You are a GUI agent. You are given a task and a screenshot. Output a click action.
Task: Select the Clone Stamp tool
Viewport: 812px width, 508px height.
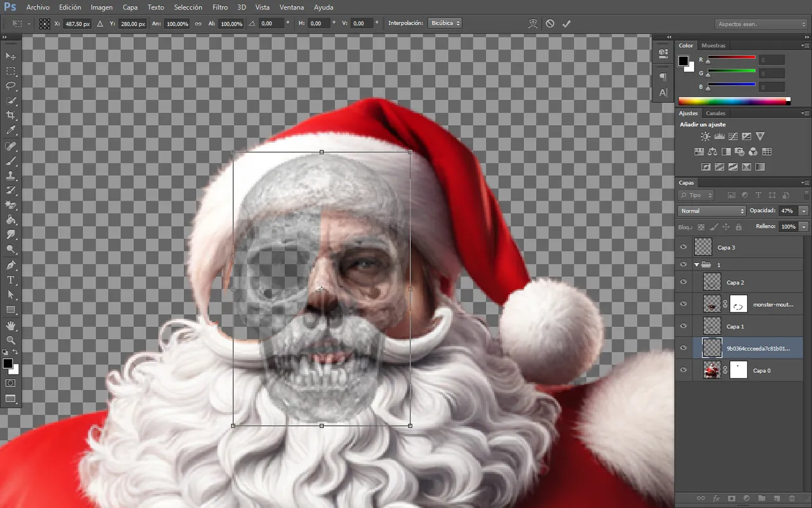click(11, 176)
